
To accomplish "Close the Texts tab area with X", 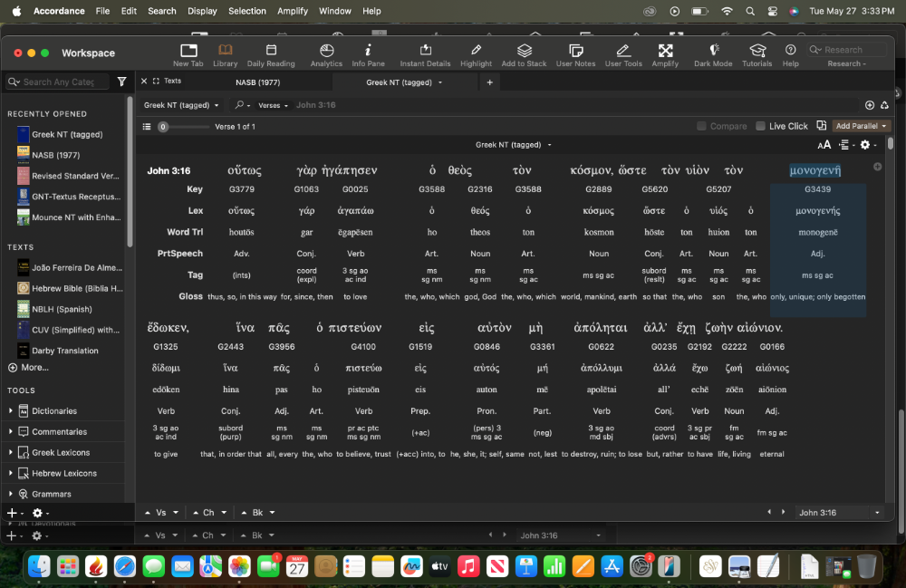I will coord(144,82).
